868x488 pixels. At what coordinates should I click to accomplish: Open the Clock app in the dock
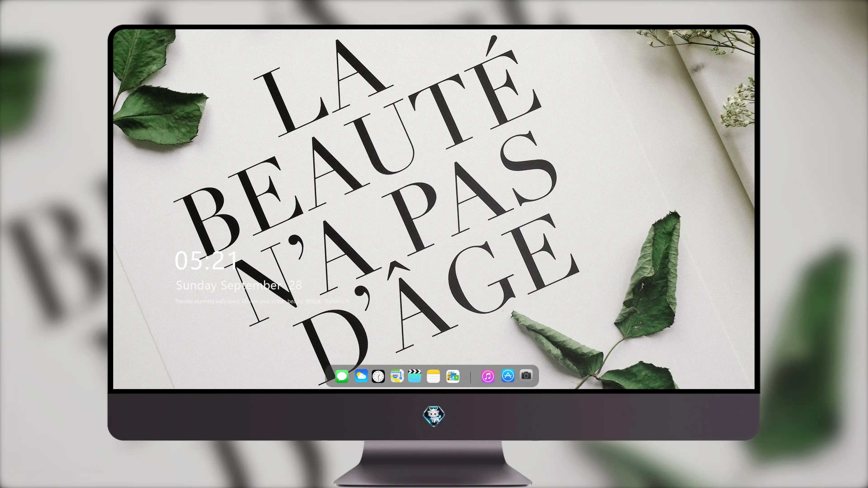[x=378, y=376]
